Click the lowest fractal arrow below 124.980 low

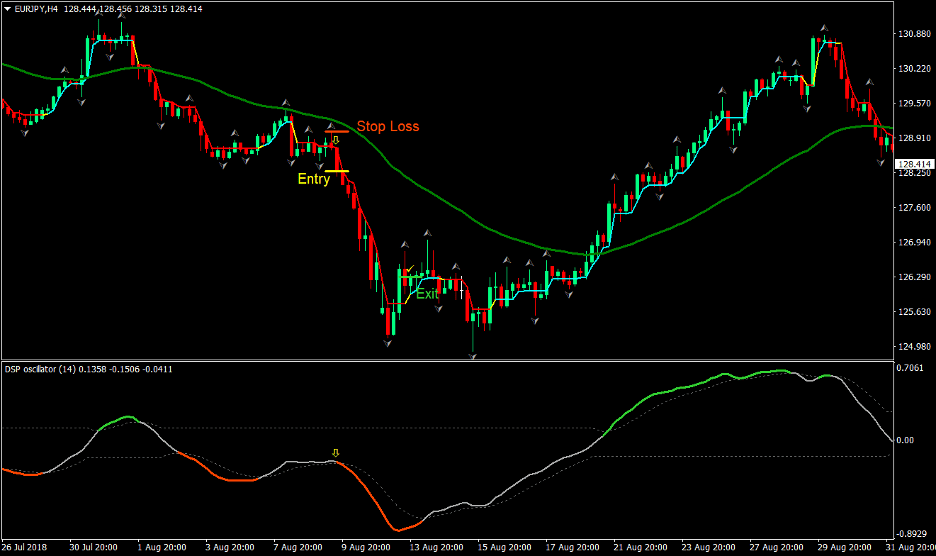pyautogui.click(x=473, y=354)
